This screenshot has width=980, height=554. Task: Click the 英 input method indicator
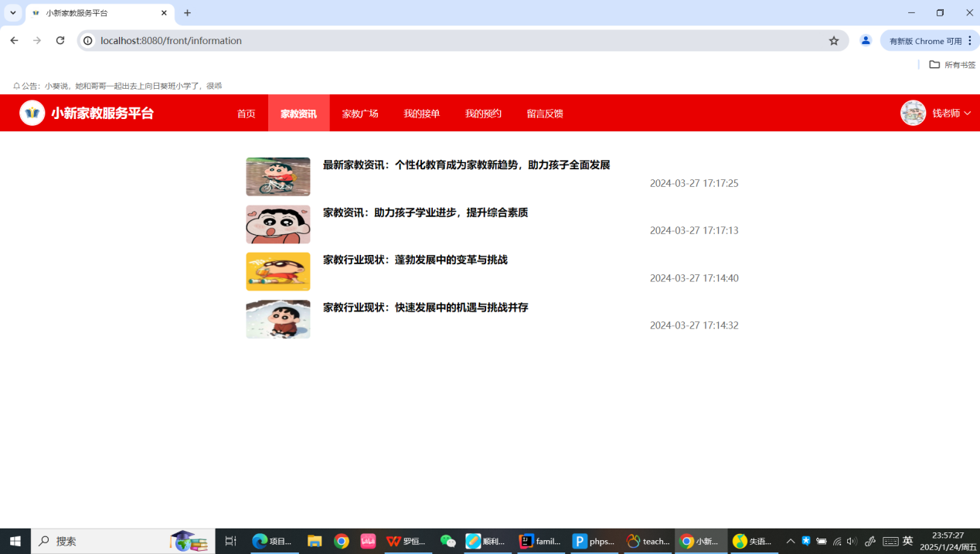pyautogui.click(x=908, y=541)
